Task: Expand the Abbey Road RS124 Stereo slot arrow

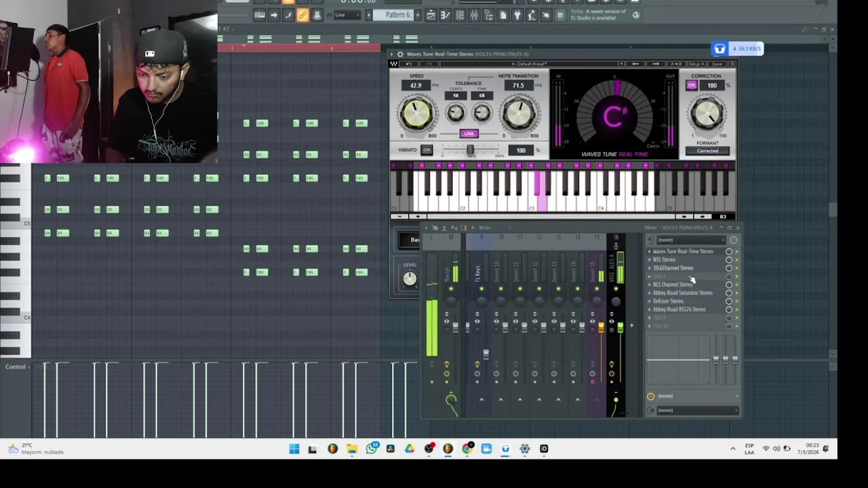Action: (x=649, y=310)
